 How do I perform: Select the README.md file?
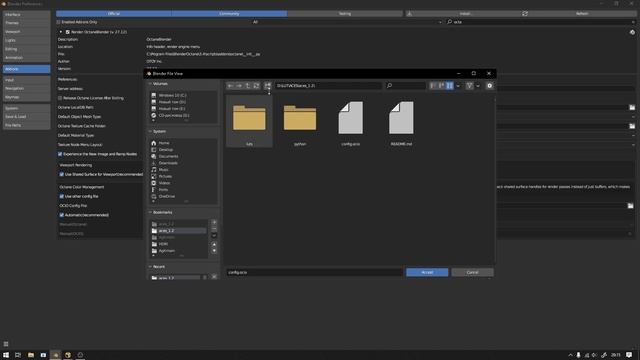401,122
